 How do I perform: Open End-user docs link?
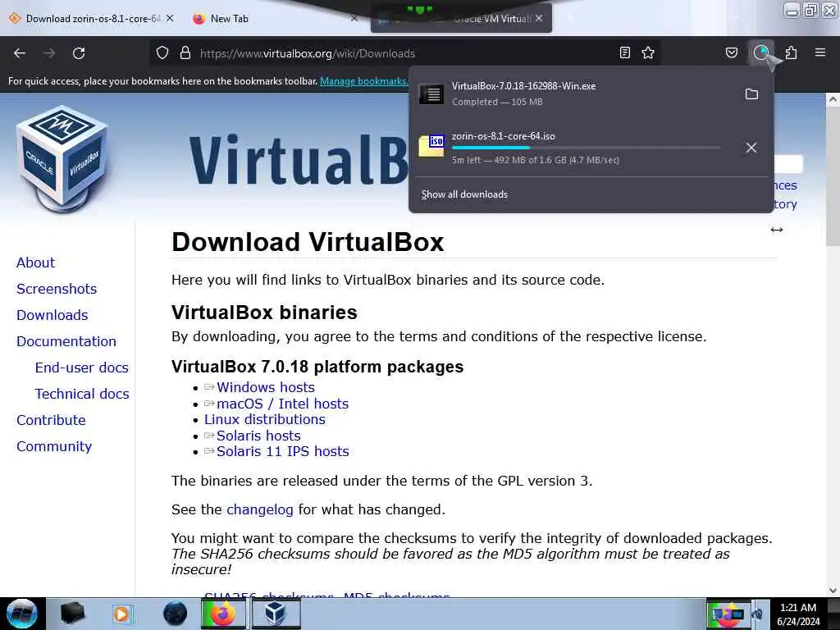tap(82, 367)
